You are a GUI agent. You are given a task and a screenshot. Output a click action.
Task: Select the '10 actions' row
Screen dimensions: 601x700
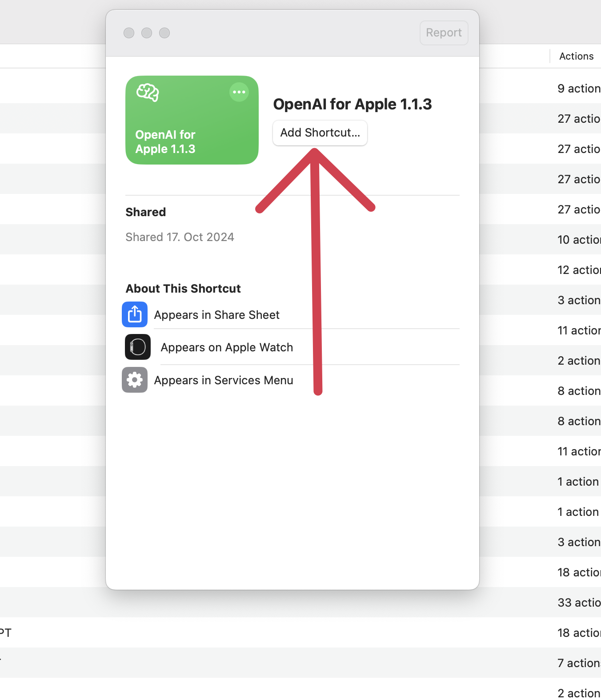click(300, 240)
